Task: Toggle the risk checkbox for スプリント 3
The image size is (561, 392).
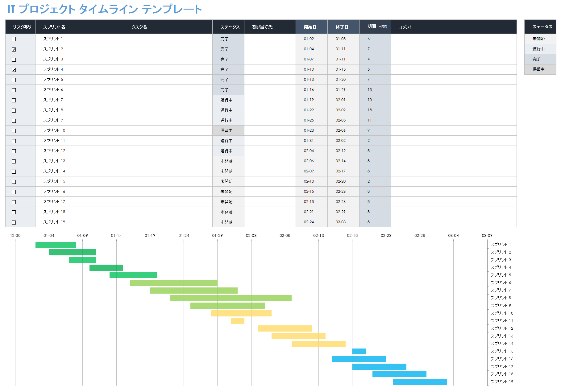Action: click(14, 60)
